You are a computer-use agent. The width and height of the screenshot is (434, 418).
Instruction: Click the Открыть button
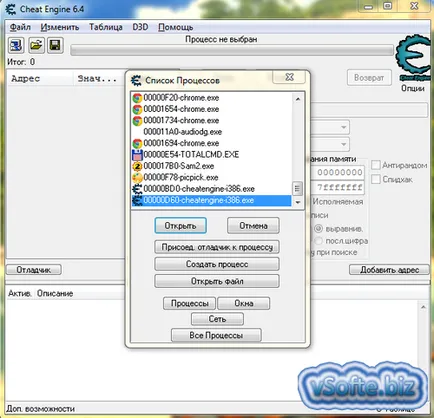pyautogui.click(x=180, y=226)
